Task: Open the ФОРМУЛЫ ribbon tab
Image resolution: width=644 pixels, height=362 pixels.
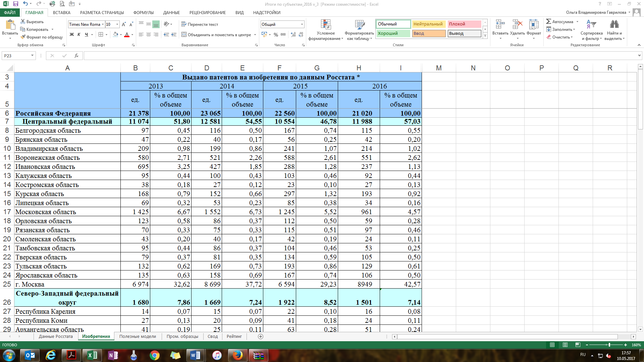Action: click(x=143, y=12)
